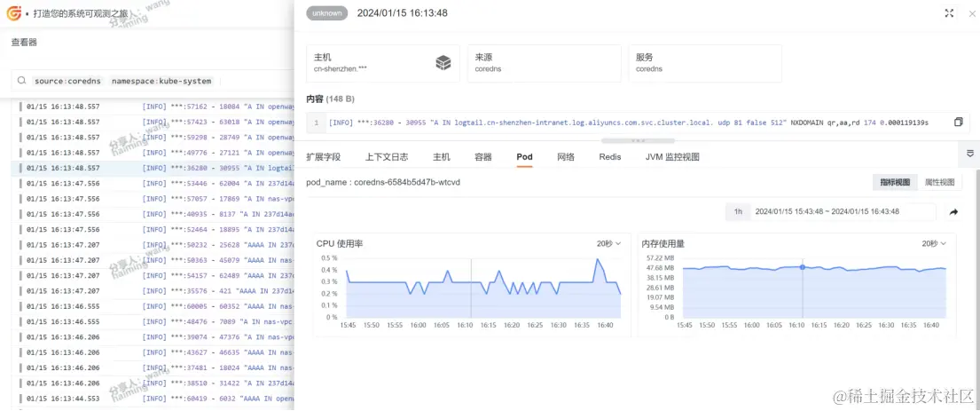This screenshot has width=980, height=411.
Task: Select log row ***:54157 - 62489
Action: 153,275
